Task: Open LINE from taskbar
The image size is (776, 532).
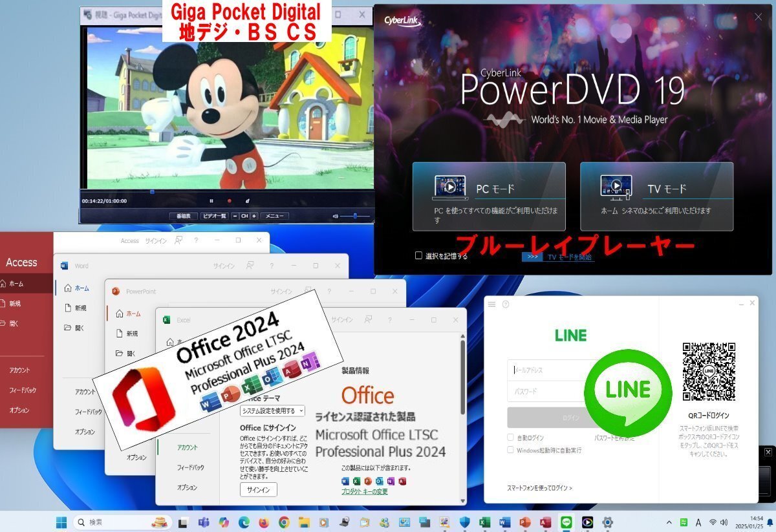Action: tap(566, 522)
